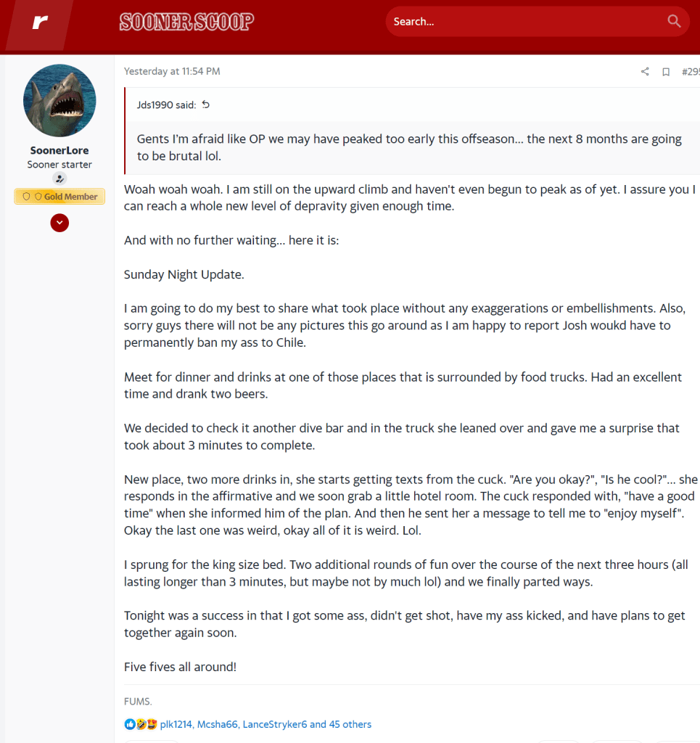Open the 'Yesterday at 11:54 PM' timestamp permalink
The width and height of the screenshot is (700, 743).
172,72
